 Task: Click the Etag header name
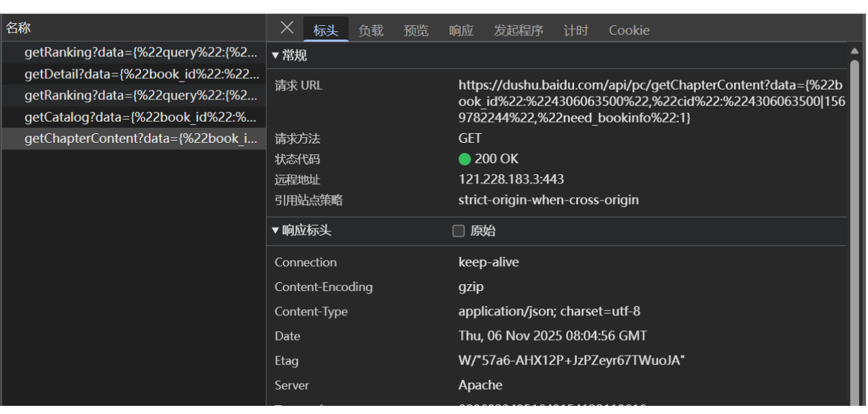coord(286,360)
